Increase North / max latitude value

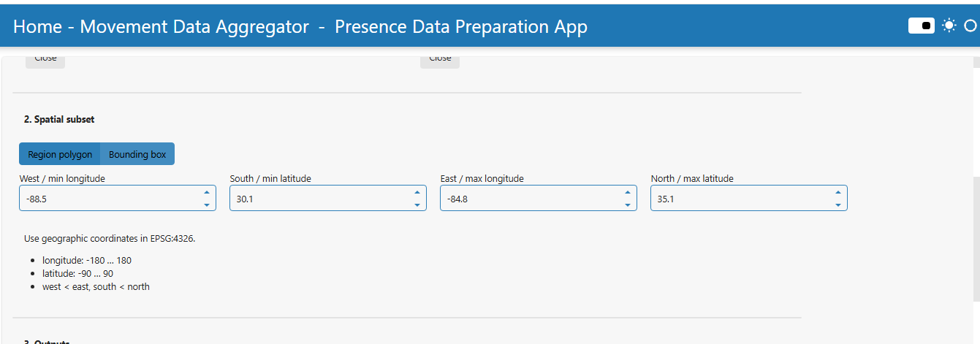[x=838, y=192]
